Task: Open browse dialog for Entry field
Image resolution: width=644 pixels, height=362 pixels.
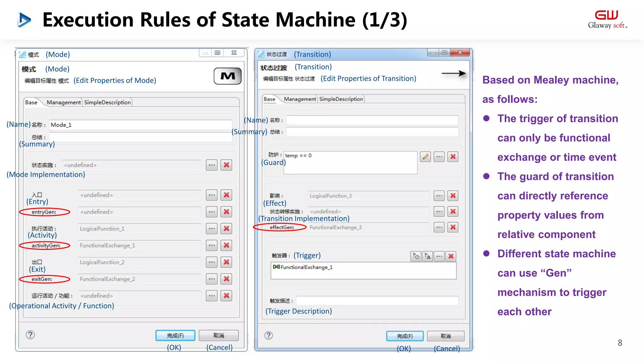Action: [212, 195]
